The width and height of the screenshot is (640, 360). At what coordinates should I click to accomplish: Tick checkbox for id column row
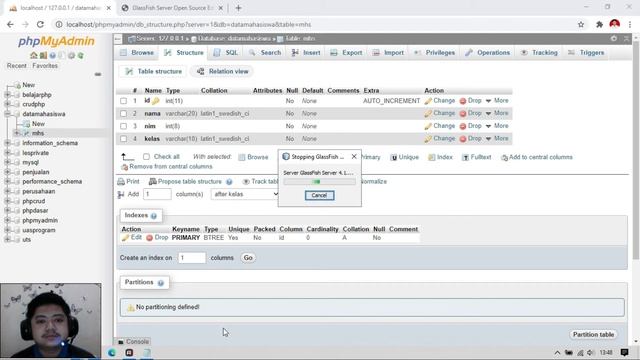[124, 101]
